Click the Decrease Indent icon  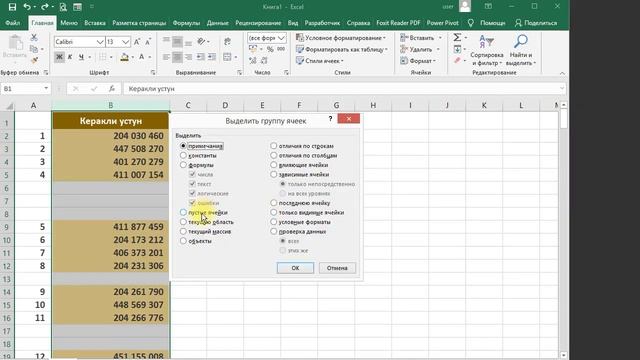(x=200, y=57)
